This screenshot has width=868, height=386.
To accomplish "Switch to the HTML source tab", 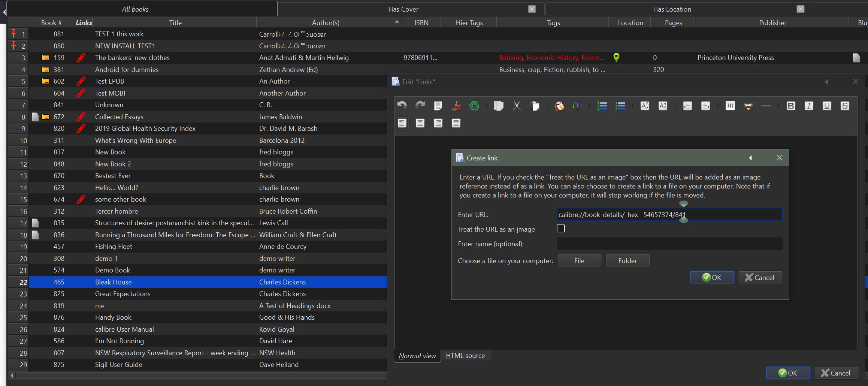I will (465, 356).
